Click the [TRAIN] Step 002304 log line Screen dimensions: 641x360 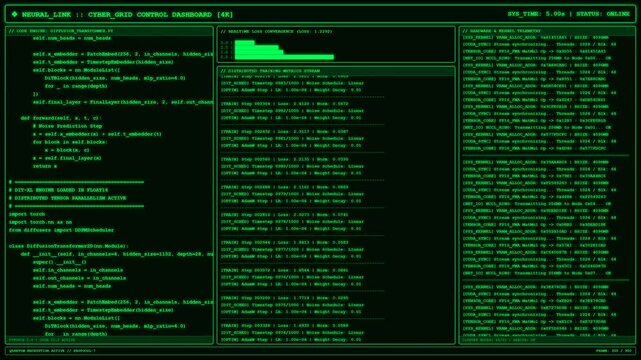click(x=285, y=104)
